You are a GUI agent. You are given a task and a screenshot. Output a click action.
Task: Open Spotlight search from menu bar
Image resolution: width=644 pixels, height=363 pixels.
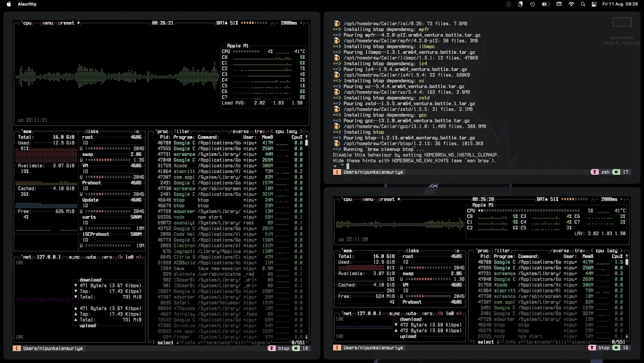coord(583,4)
